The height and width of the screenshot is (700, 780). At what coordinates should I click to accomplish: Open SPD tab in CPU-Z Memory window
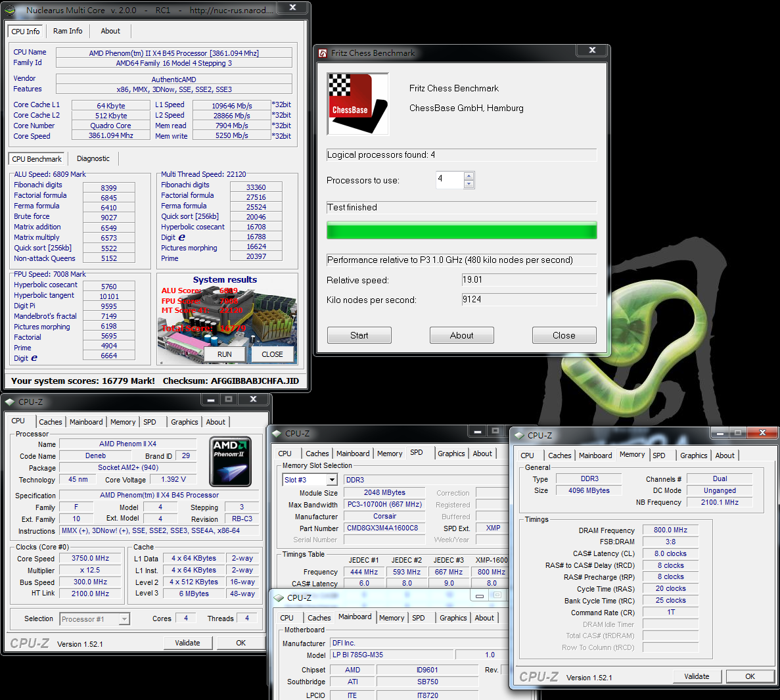[659, 455]
